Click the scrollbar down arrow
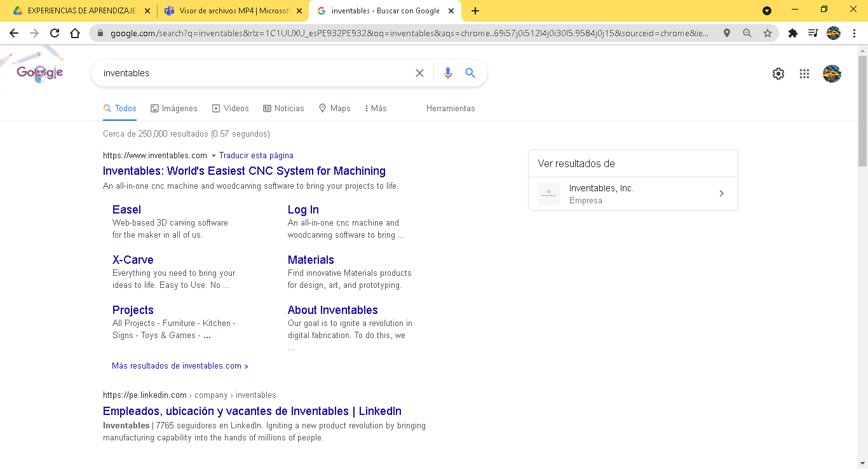This screenshot has height=469, width=868. pos(862,463)
